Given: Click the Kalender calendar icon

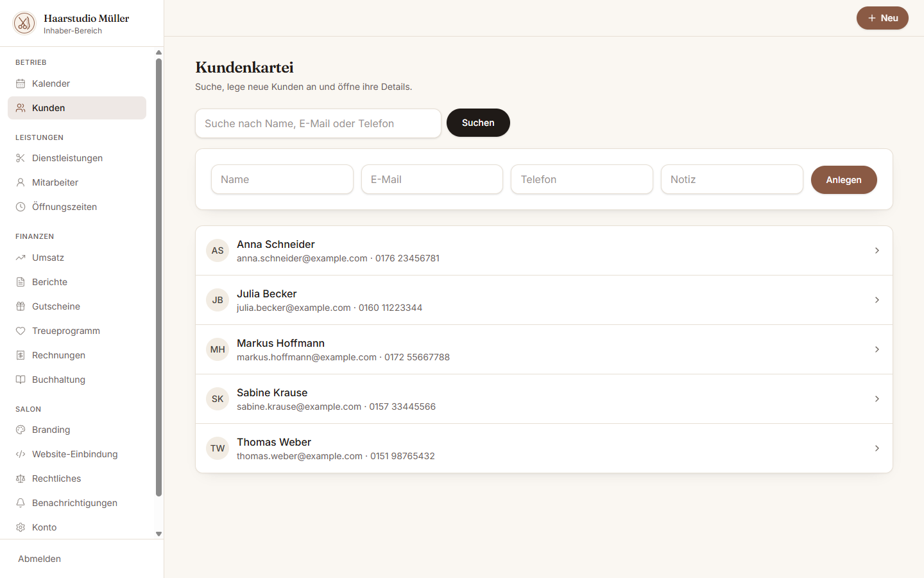Looking at the screenshot, I should (21, 83).
